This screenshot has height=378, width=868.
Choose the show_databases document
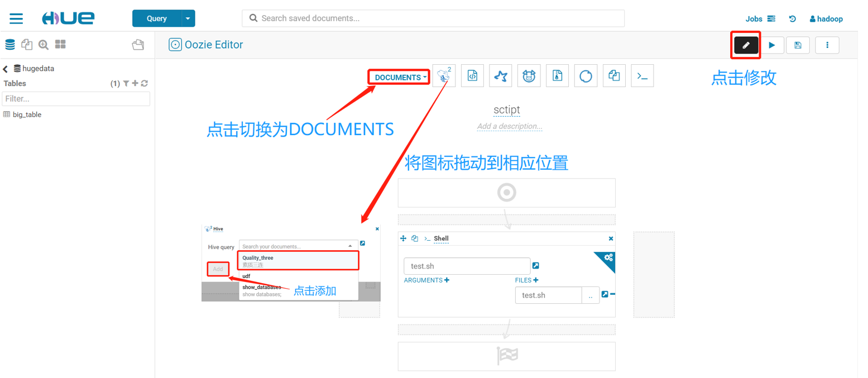[298, 290]
